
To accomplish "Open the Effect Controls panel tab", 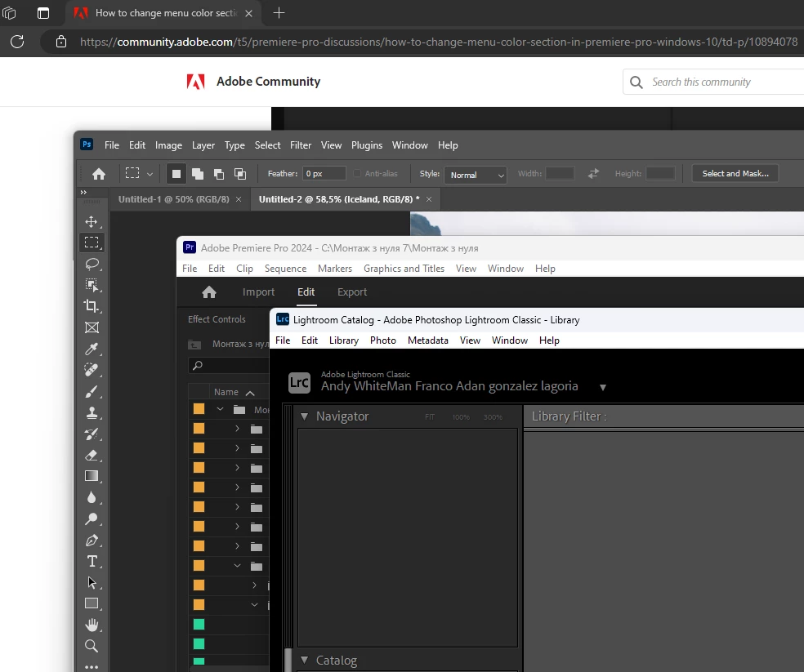I will (217, 319).
